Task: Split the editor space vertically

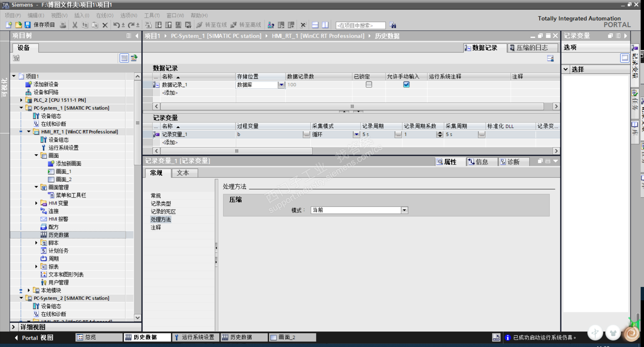Action: [x=325, y=25]
